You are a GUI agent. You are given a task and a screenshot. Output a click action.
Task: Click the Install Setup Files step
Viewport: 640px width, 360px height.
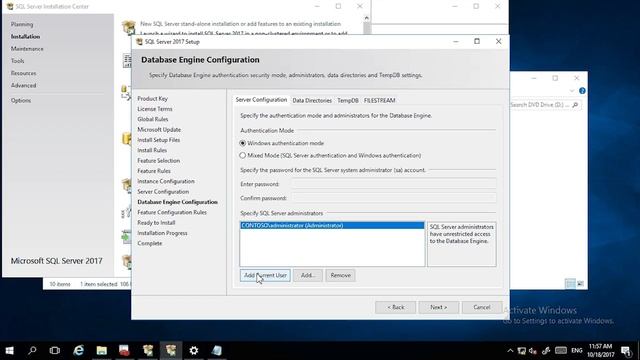(158, 140)
